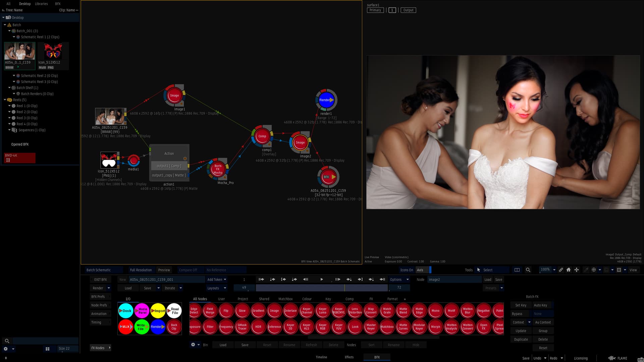Click the Home viewport icon
The width and height of the screenshot is (644, 362).
pos(569,270)
